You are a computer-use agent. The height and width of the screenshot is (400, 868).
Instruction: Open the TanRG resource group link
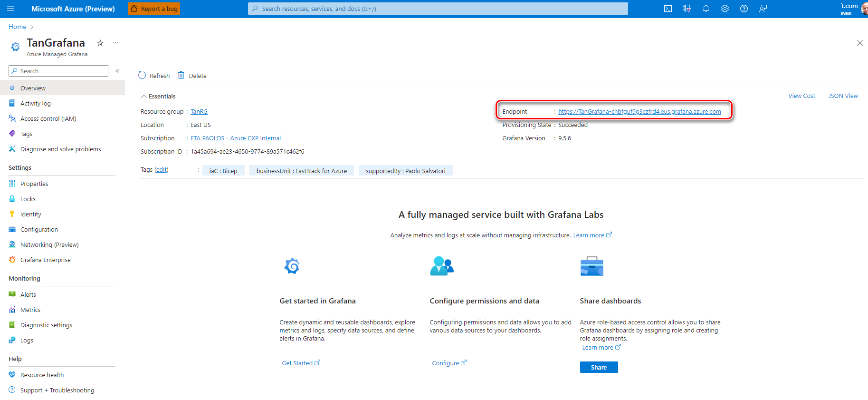(199, 111)
